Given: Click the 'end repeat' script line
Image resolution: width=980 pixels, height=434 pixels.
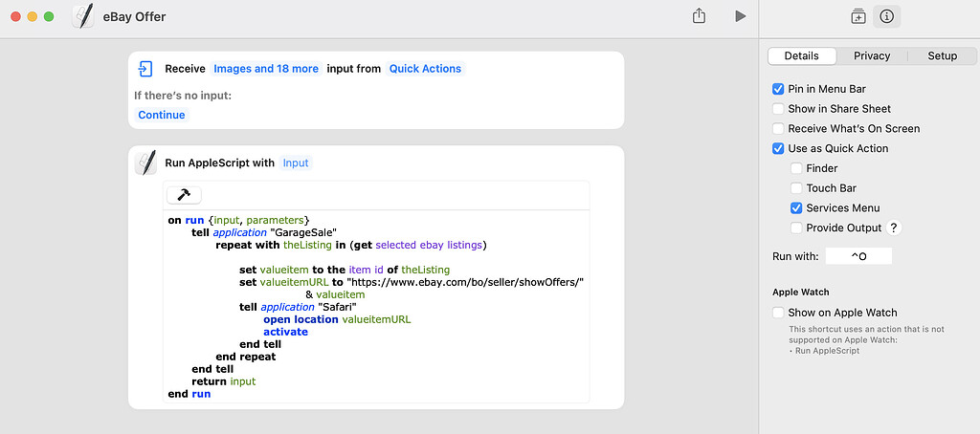Looking at the screenshot, I should pyautogui.click(x=246, y=357).
